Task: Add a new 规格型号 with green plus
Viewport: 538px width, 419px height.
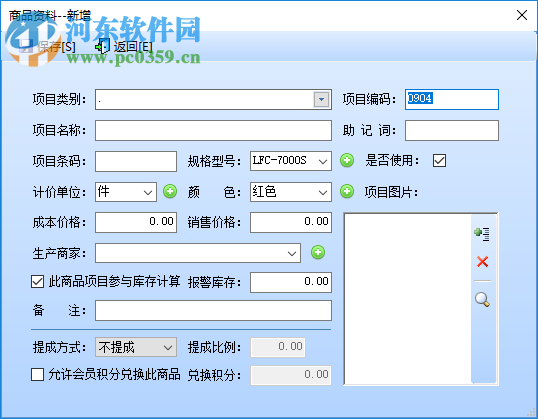Action: (x=347, y=160)
